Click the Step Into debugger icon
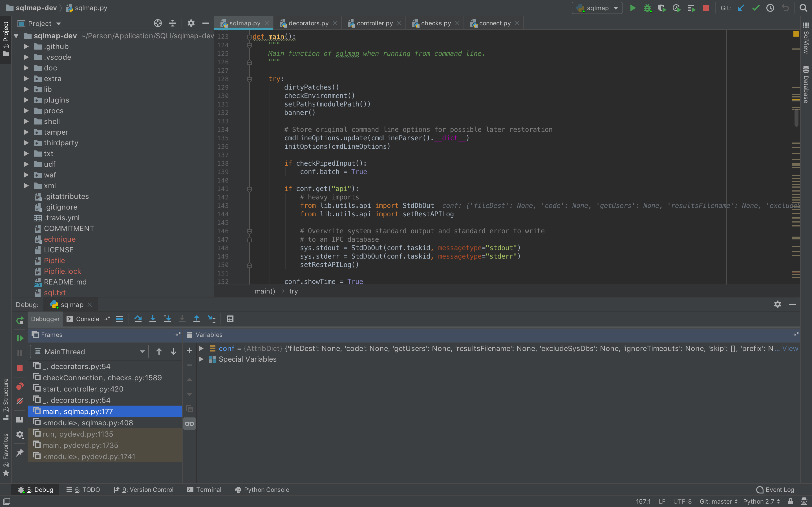 click(153, 319)
